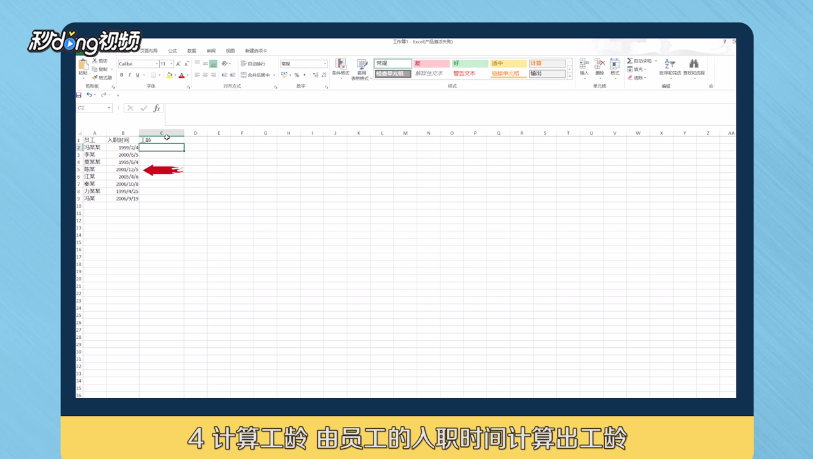Click the Copy icon

[x=95, y=68]
